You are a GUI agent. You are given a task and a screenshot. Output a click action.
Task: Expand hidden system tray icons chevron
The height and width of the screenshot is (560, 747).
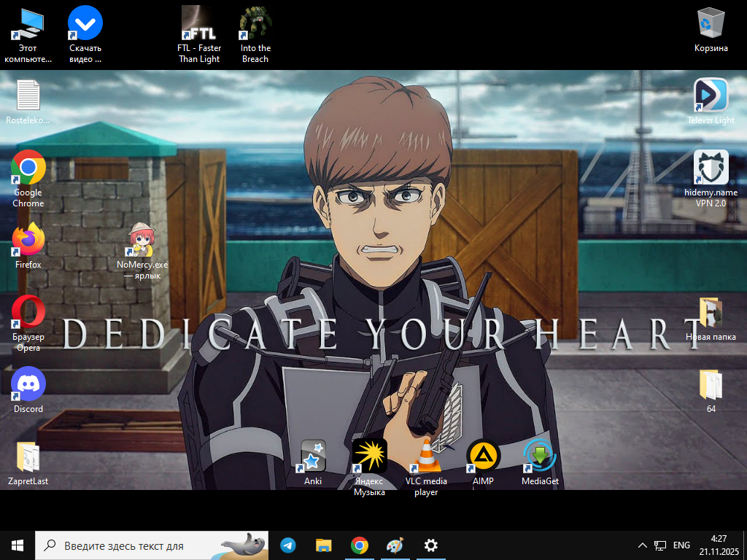coord(642,545)
